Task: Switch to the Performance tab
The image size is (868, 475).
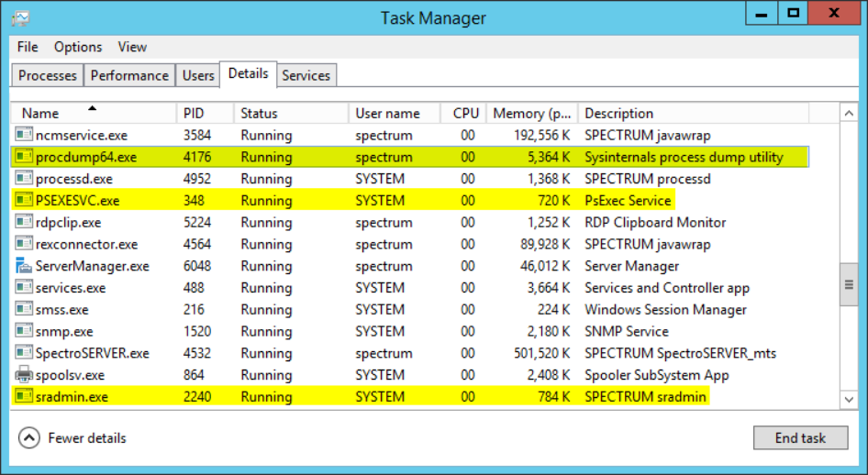Action: click(x=129, y=75)
